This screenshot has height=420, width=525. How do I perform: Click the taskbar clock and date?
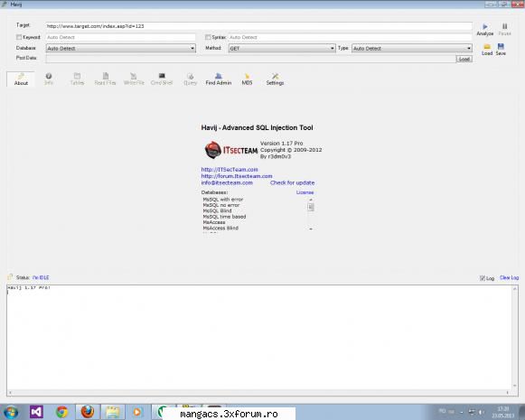503,412
